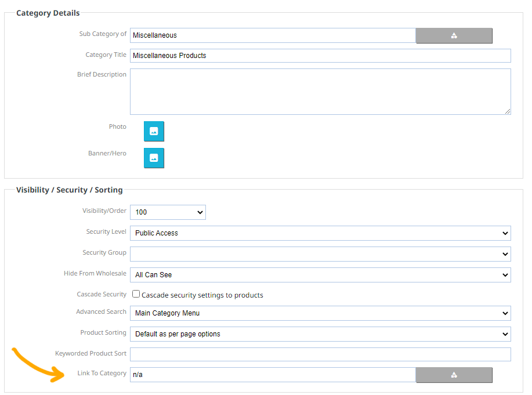This screenshot has width=532, height=395.
Task: Open category picker beside Sub Category of
Action: [454, 35]
